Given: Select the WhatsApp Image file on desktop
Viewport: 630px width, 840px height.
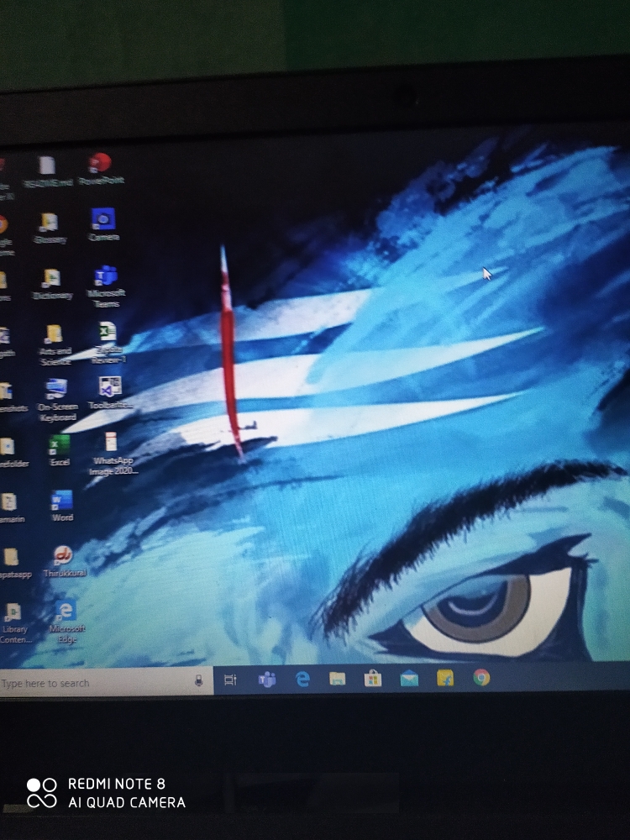Looking at the screenshot, I should click(x=112, y=444).
